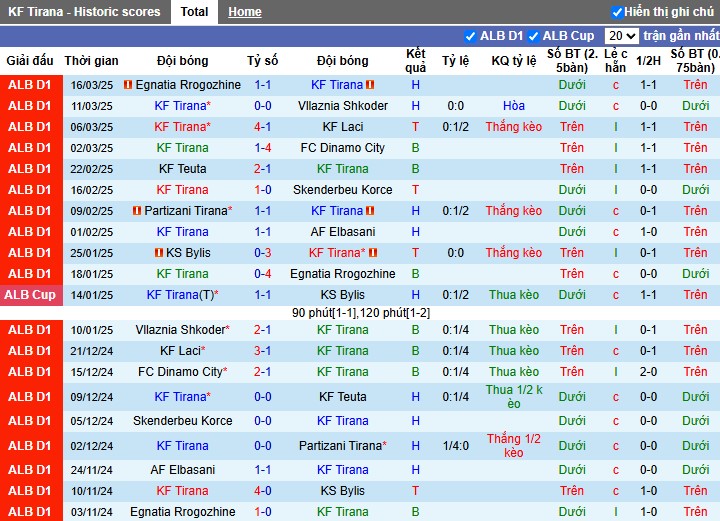The width and height of the screenshot is (720, 521).
Task: Click the 1/4:0 handicap on 02/12/24
Action: coord(456,446)
